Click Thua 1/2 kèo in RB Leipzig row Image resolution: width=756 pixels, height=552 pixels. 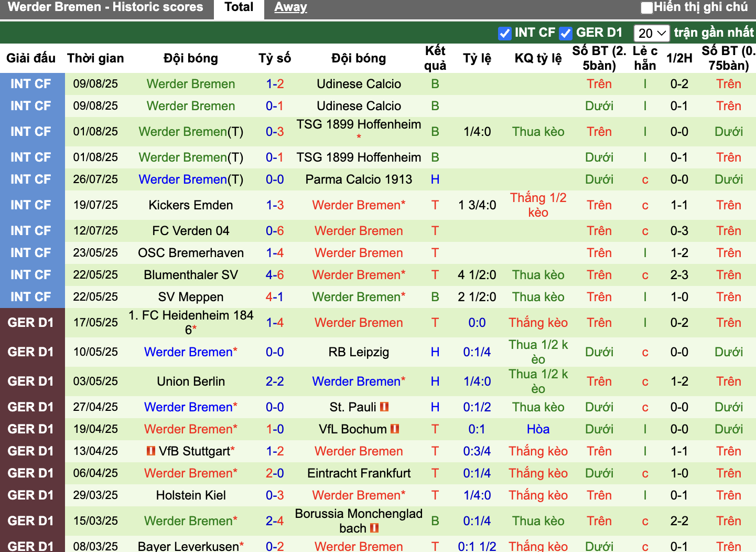pyautogui.click(x=538, y=352)
